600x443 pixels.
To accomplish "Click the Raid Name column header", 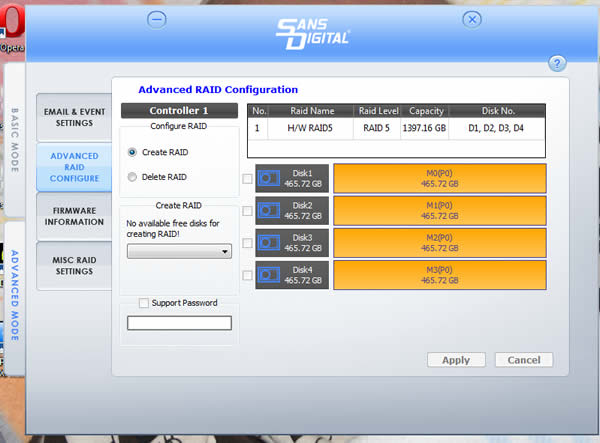I will coord(312,111).
